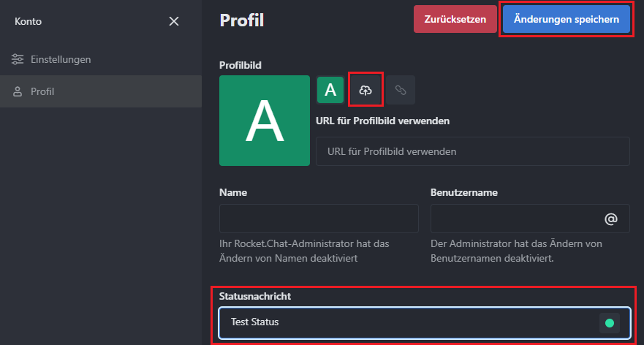Image resolution: width=644 pixels, height=345 pixels.
Task: Click the URL für Profilbild input field
Action: pyautogui.click(x=473, y=151)
